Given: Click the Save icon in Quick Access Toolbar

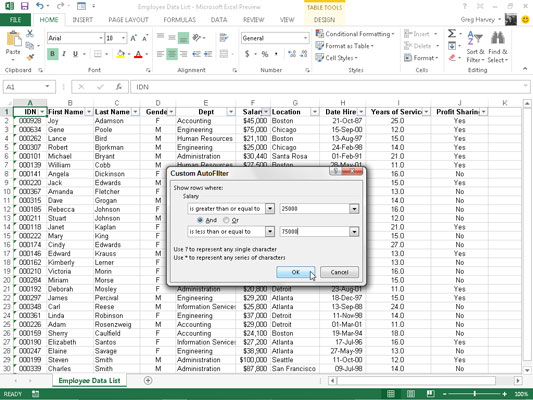Looking at the screenshot, I should 24,6.
